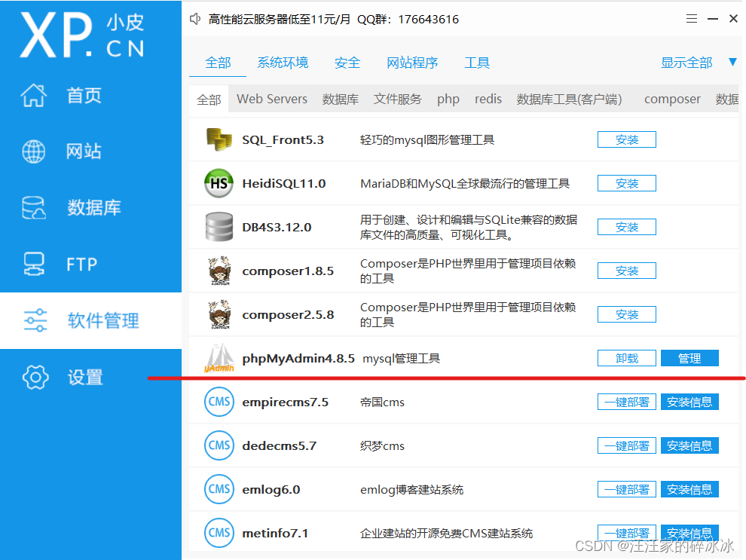Select the Web Servers sub-tab

pos(272,99)
